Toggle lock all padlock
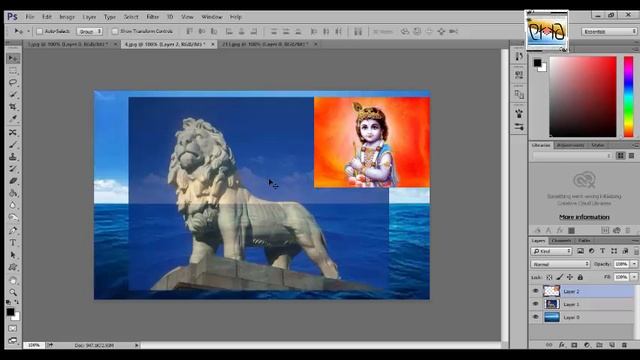The width and height of the screenshot is (640, 360). point(580,277)
